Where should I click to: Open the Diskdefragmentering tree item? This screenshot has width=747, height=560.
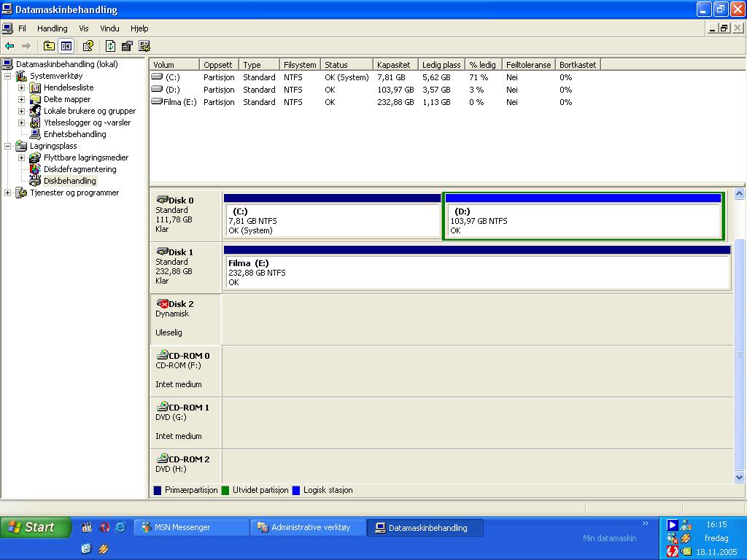coord(80,169)
